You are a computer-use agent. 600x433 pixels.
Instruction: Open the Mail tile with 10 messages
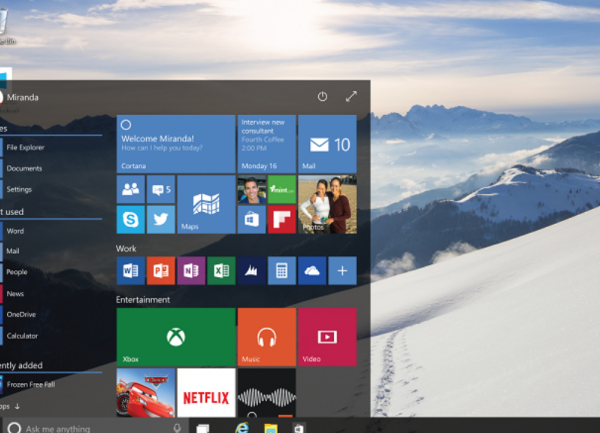328,144
